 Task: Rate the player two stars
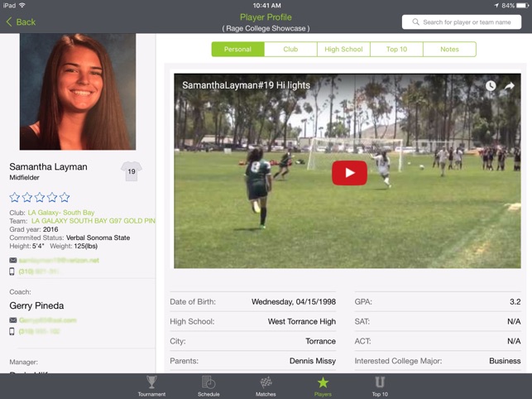(27, 197)
